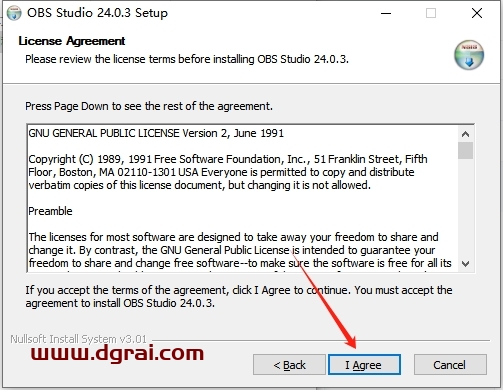Minimize the OBS Studio Setup window
Screen dimensions: 503x390
click(386, 13)
